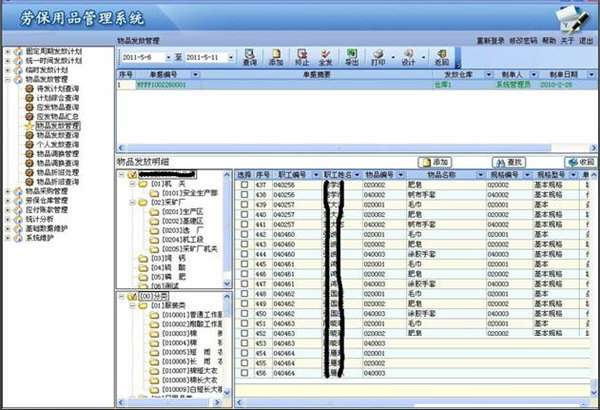The height and width of the screenshot is (410, 600).
Task: Collapse the 物品发放管理 parent tree node
Action: pyautogui.click(x=8, y=79)
